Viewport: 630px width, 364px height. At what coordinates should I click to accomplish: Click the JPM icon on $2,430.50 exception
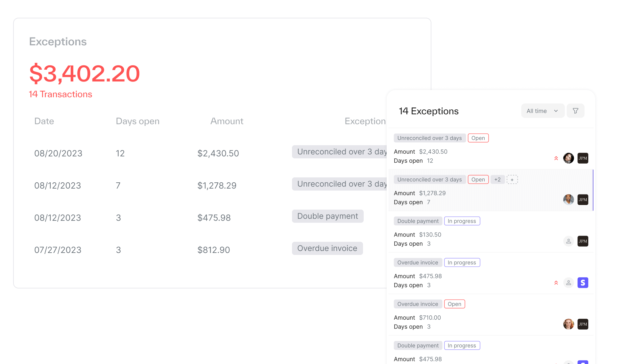[x=583, y=158]
